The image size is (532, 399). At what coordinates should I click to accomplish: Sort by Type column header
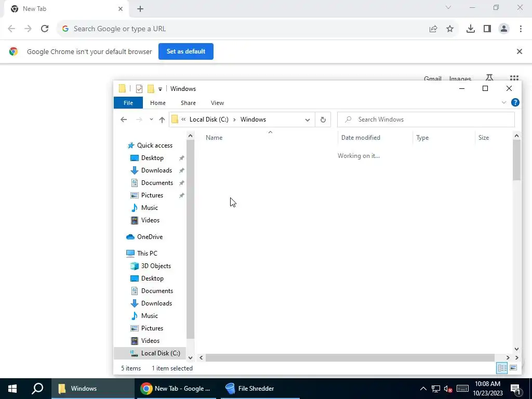tap(422, 137)
